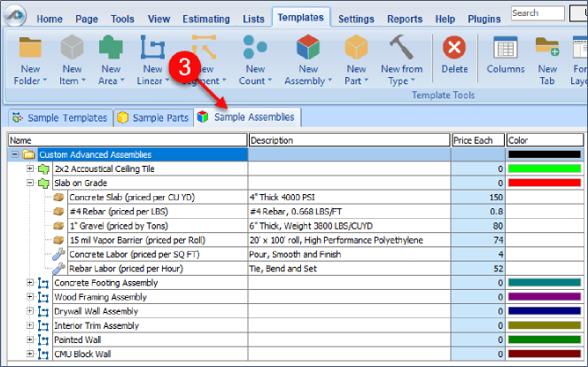The width and height of the screenshot is (588, 367).
Task: Switch to the Sample Templates tab
Action: [x=60, y=118]
